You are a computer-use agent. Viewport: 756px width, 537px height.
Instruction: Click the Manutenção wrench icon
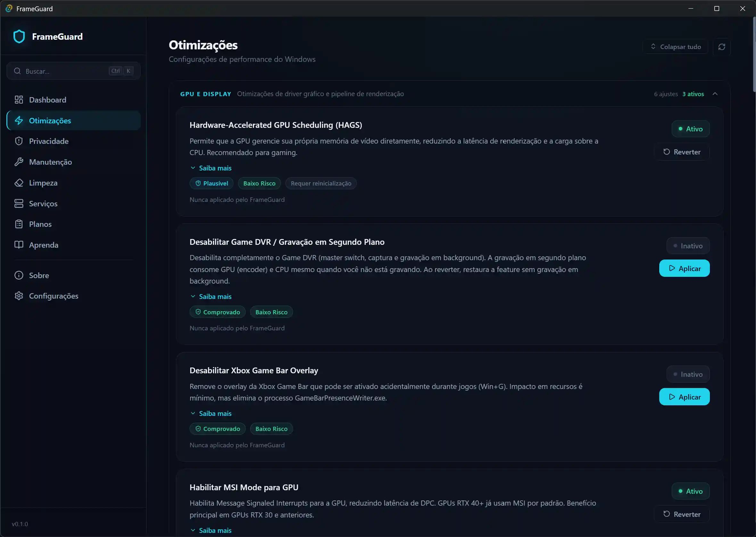coord(19,162)
